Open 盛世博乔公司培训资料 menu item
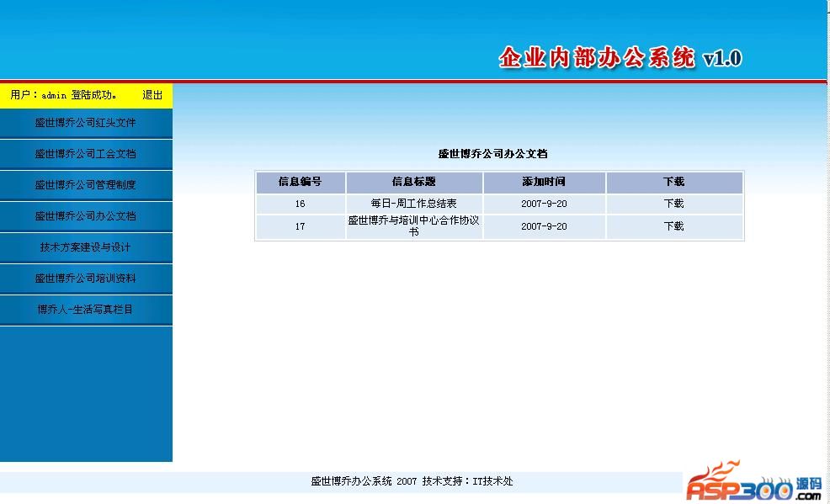This screenshot has width=830, height=504. [x=85, y=279]
